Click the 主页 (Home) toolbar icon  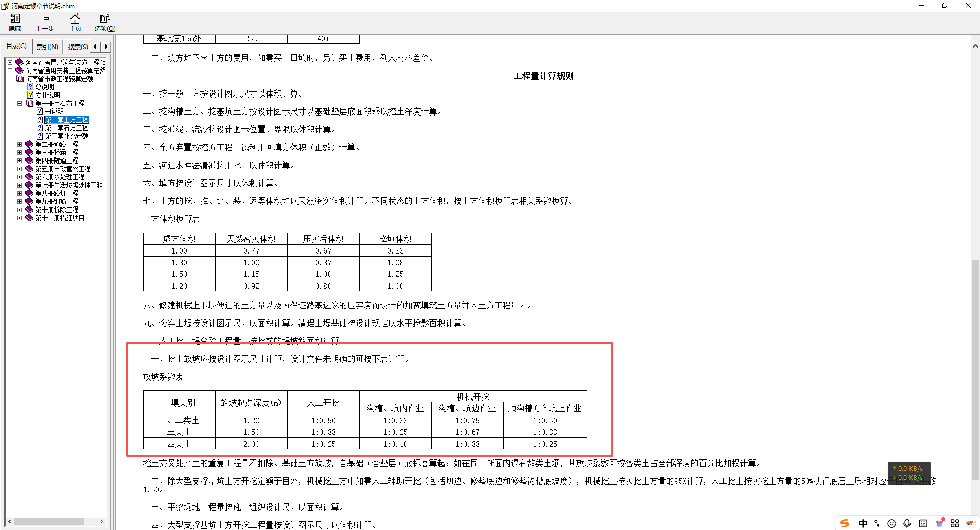75,22
